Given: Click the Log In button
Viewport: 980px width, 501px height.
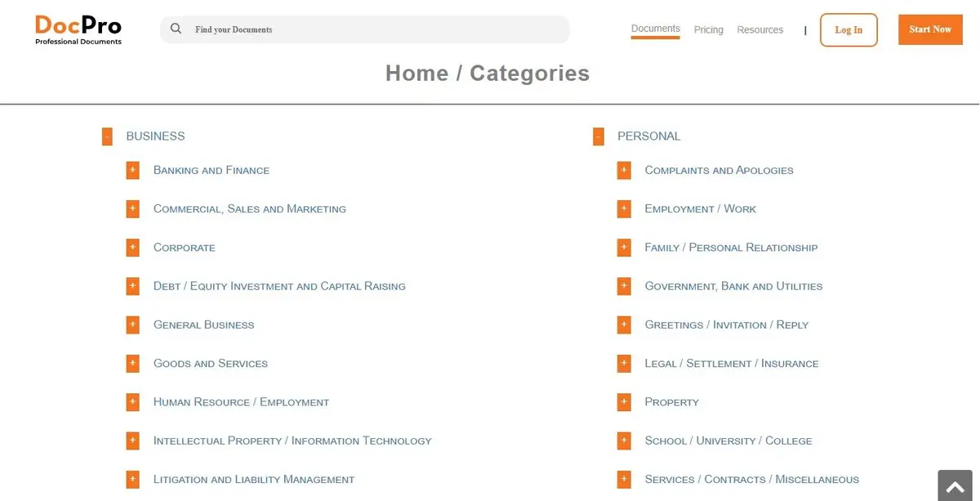Looking at the screenshot, I should [x=849, y=29].
